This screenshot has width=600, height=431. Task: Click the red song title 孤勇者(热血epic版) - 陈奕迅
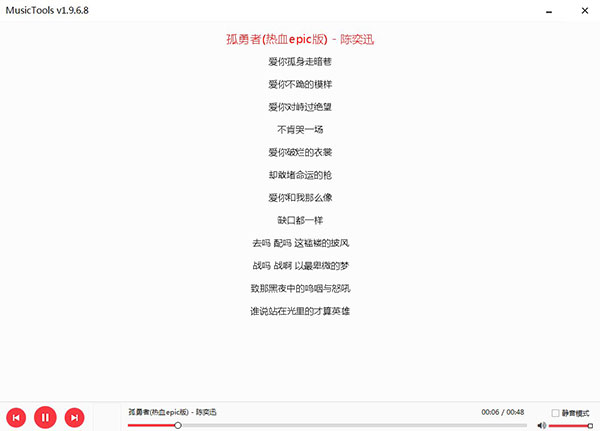[x=300, y=39]
